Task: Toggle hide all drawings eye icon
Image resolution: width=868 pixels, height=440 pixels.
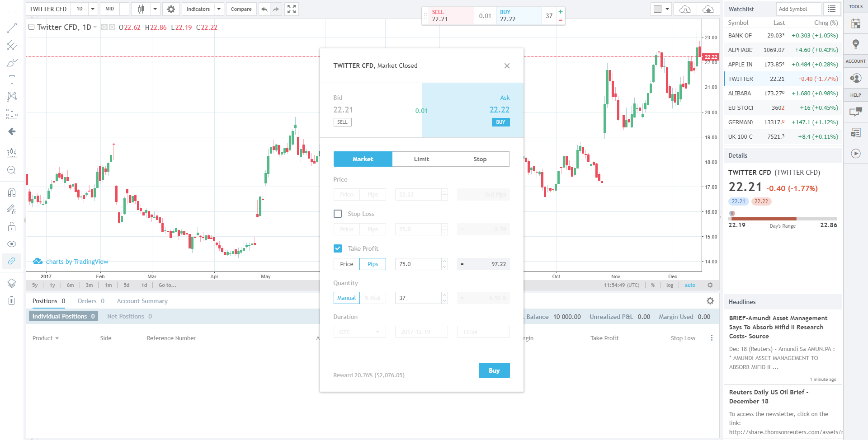Action: (x=12, y=244)
